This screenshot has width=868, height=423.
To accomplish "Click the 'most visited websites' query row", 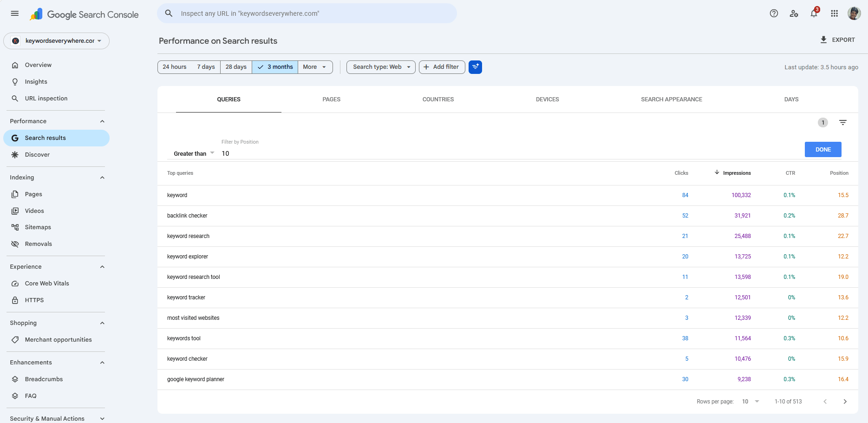I will (x=508, y=318).
